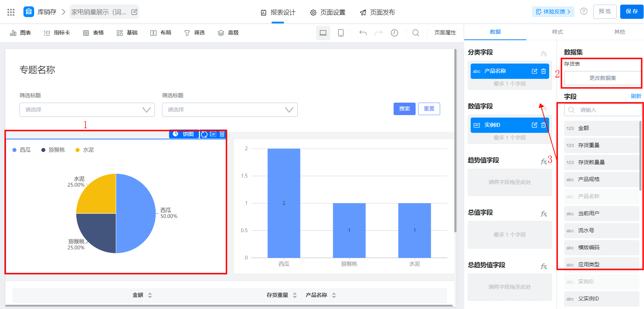Switch to desktop preview layout icon

323,33
